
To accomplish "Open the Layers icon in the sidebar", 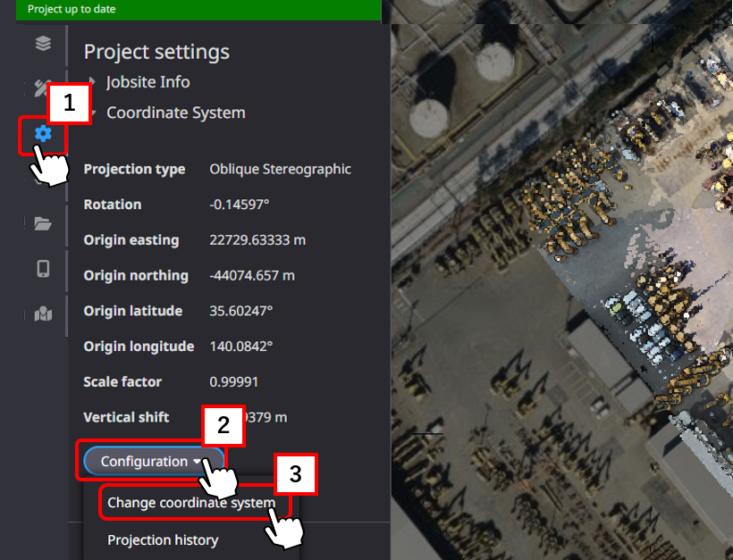I will (x=43, y=44).
